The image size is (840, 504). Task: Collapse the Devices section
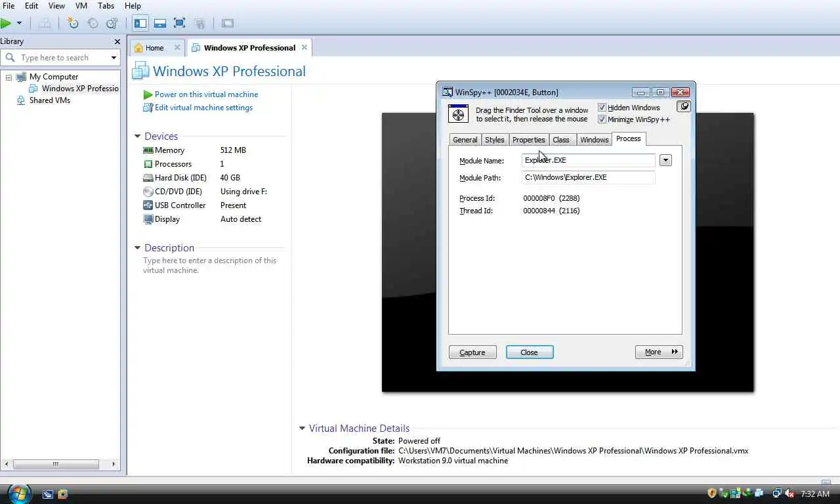(137, 136)
